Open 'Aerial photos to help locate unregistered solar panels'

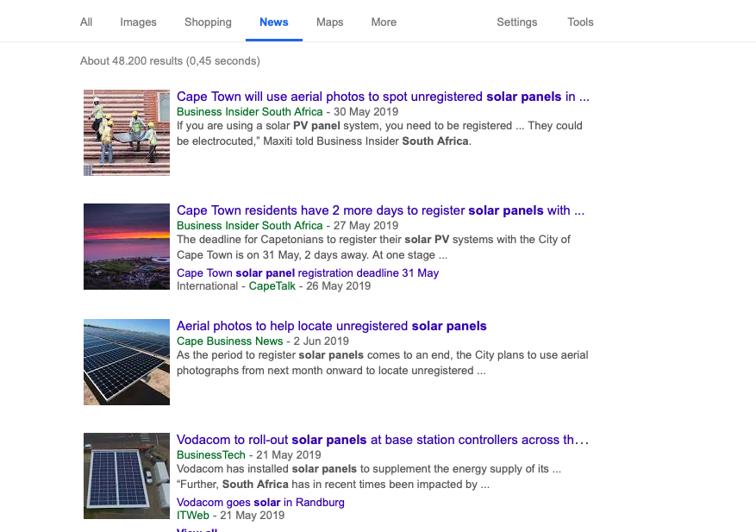(x=332, y=326)
